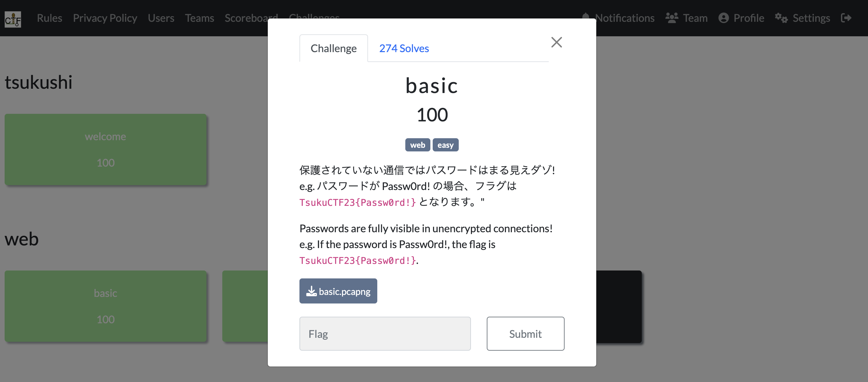Screen dimensions: 868x382
Task: Click the download icon for basic.pcapng
Action: coord(311,291)
